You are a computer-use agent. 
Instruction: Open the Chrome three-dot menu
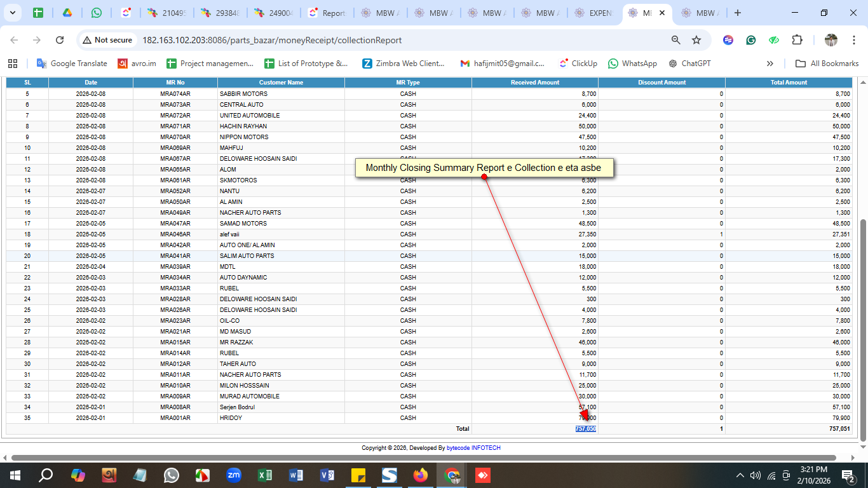(853, 40)
